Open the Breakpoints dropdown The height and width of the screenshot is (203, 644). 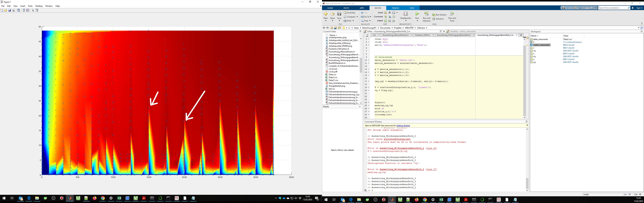[406, 20]
